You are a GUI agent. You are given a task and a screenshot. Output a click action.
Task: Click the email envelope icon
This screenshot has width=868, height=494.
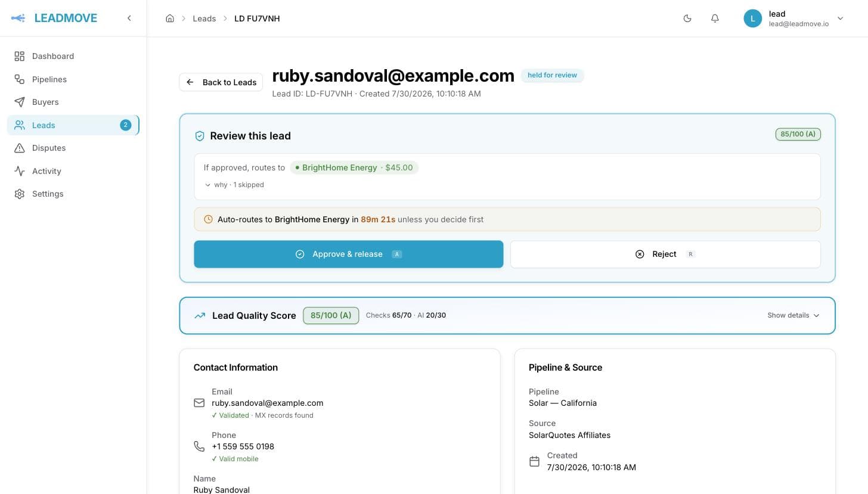199,403
